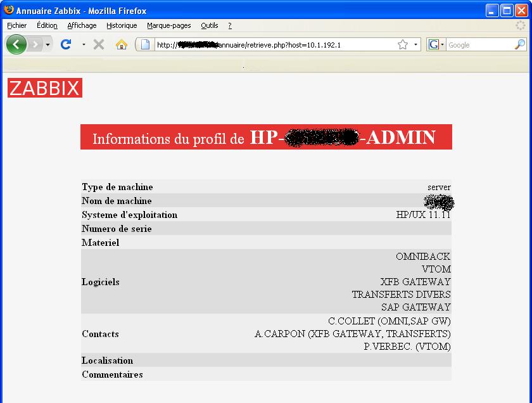532x403 pixels.
Task: Select the 'Commentaires' label
Action: tap(112, 374)
